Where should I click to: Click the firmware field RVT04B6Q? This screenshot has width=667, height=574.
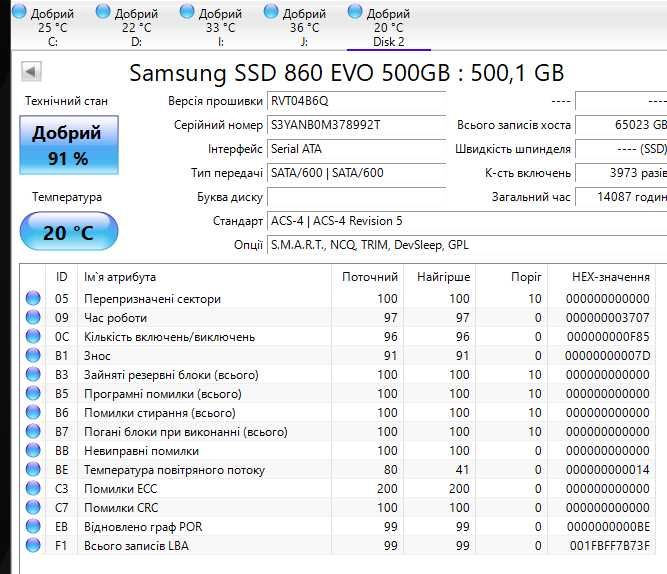356,101
